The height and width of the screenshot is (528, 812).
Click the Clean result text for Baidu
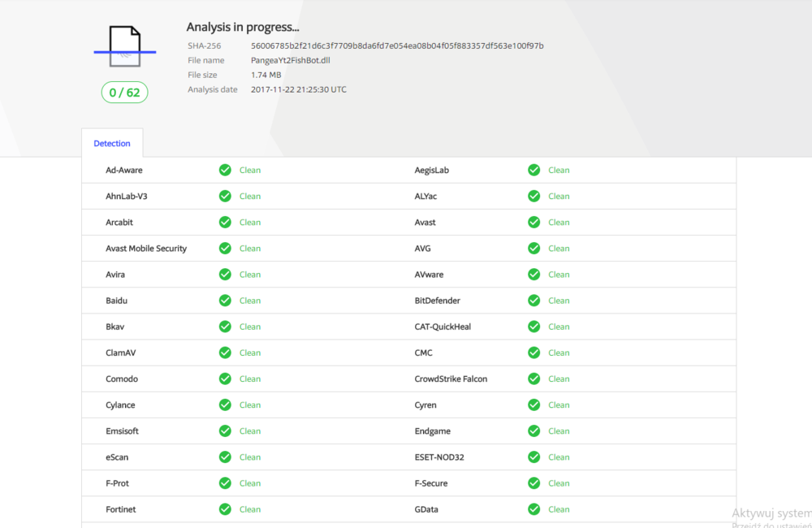[x=250, y=301]
